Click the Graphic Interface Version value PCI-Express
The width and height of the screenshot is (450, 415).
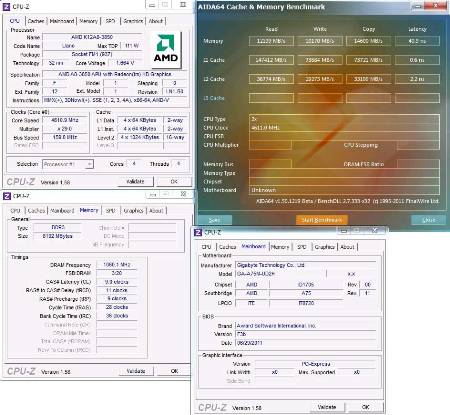[315, 364]
